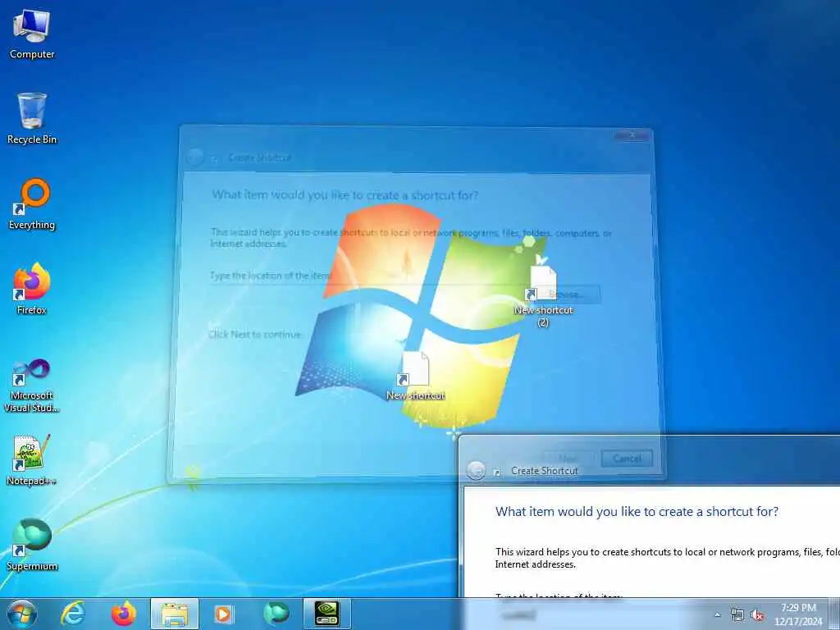Open the clock showing 7:29 PM
The image size is (840, 630).
click(x=798, y=614)
